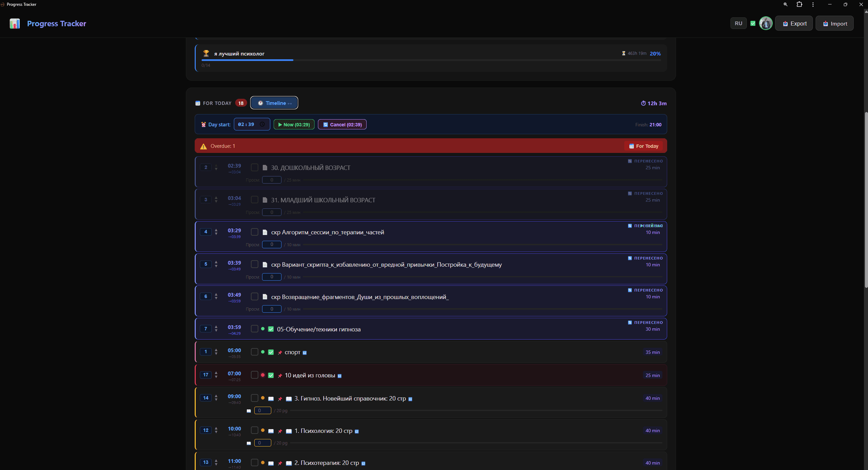
Task: Click the reorder arrows beside task number 2
Action: click(216, 168)
